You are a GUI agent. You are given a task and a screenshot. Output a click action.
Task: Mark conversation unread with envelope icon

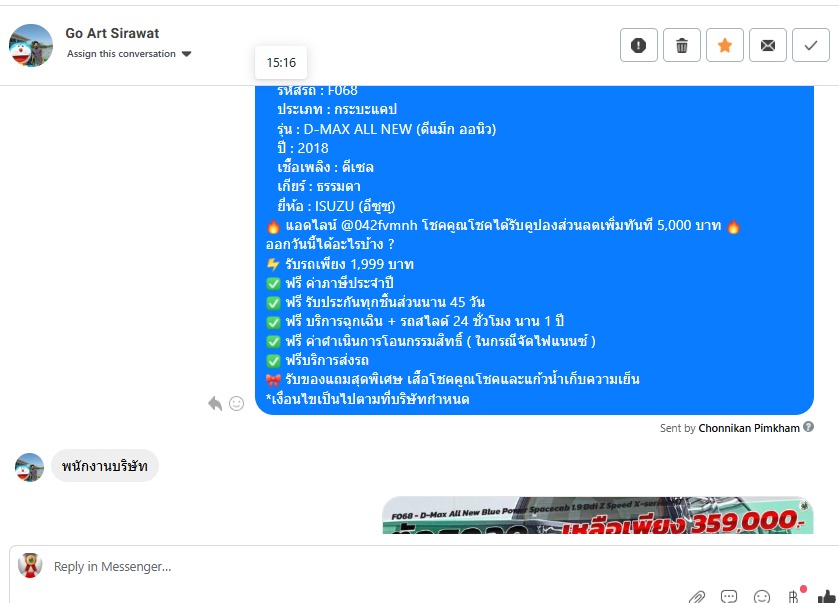coord(768,45)
